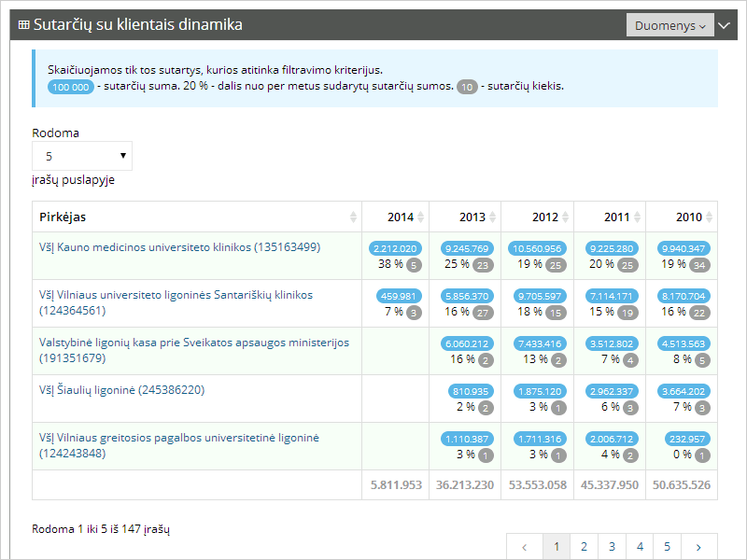The width and height of the screenshot is (747, 560).
Task: Click the 2014 total 5.811.953
Action: click(396, 485)
